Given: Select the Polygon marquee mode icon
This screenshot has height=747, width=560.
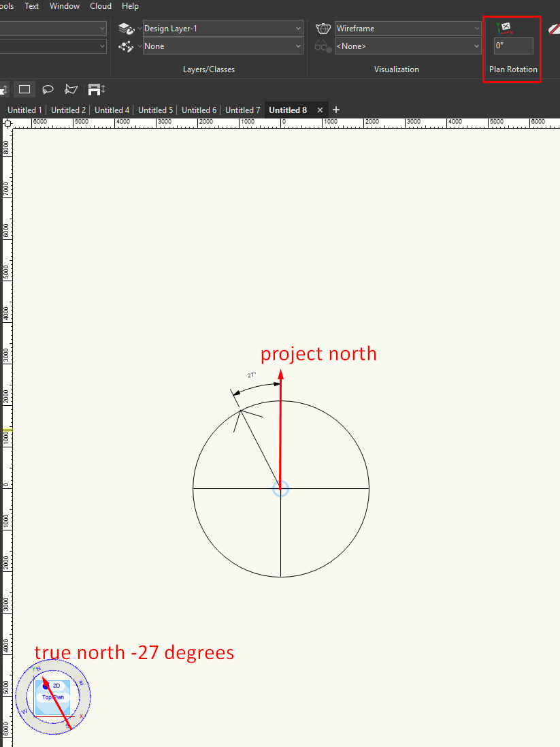Looking at the screenshot, I should tap(71, 89).
